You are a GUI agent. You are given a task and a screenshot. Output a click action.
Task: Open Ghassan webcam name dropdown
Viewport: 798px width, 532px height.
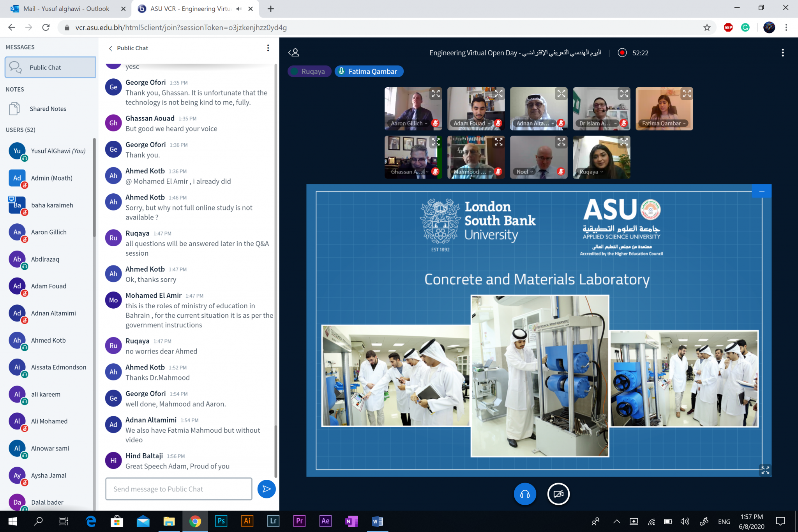pos(409,171)
